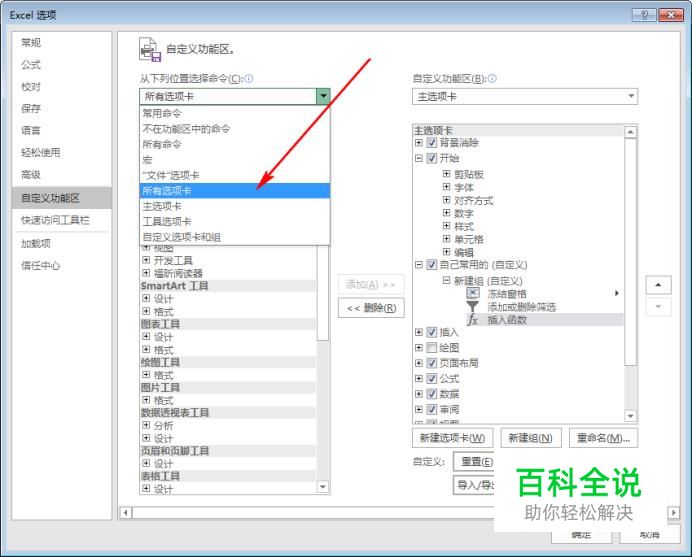Choose 宏 from the dropdown list
Viewport: 692px width, 557px height.
pyautogui.click(x=235, y=160)
